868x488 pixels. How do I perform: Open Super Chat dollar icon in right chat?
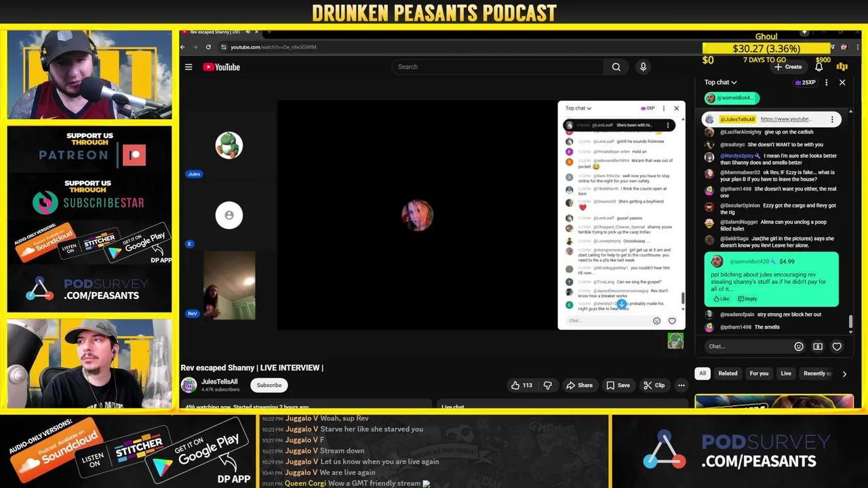[x=818, y=346]
